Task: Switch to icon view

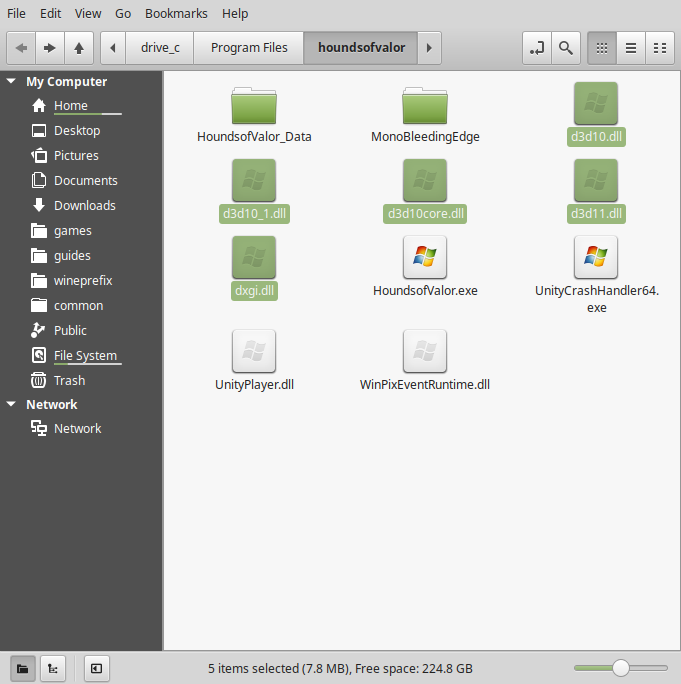Action: coord(602,48)
